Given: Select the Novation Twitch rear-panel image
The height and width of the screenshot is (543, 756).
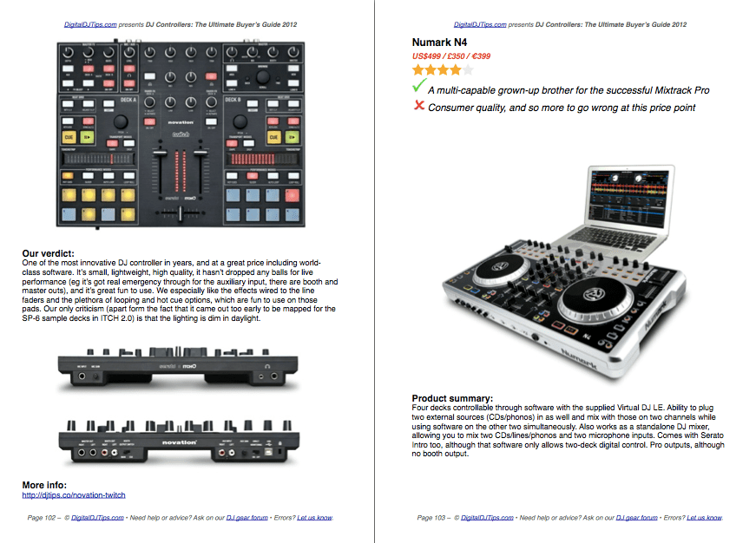Looking at the screenshot, I should [x=179, y=442].
